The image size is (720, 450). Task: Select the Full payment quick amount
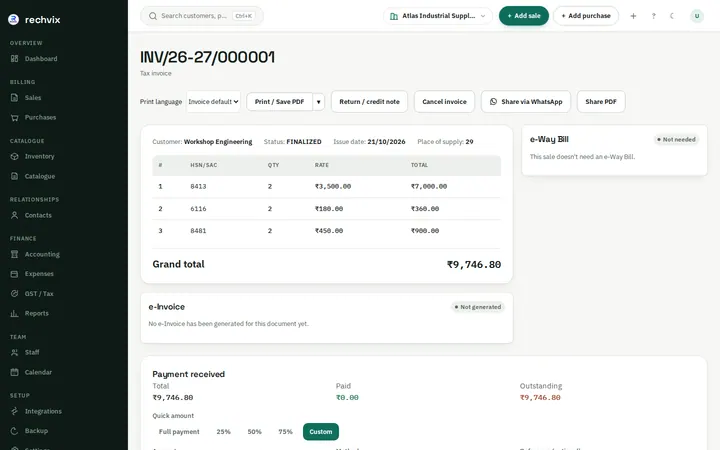tap(179, 432)
